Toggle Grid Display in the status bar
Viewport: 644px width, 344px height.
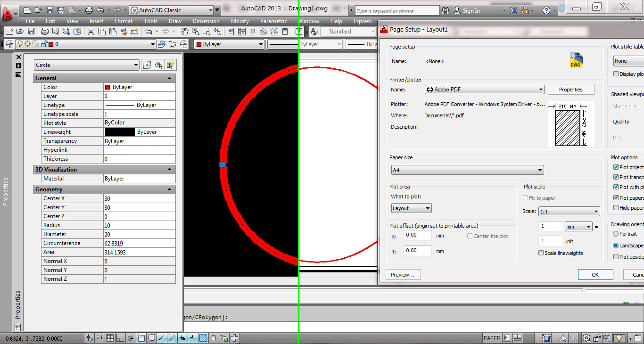pos(109,337)
